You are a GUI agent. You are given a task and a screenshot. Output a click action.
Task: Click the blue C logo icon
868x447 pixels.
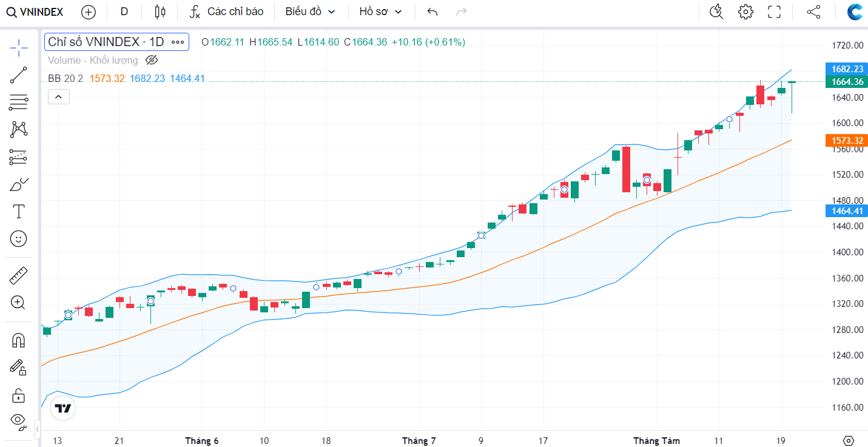tap(855, 12)
